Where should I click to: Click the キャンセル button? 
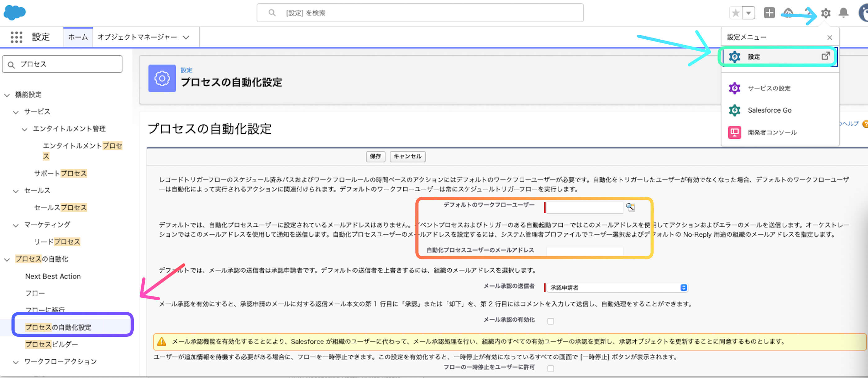[407, 156]
